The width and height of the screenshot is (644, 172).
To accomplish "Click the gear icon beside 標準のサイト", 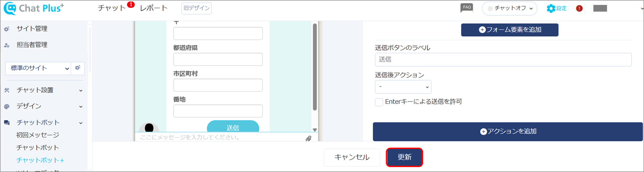I will tap(78, 68).
